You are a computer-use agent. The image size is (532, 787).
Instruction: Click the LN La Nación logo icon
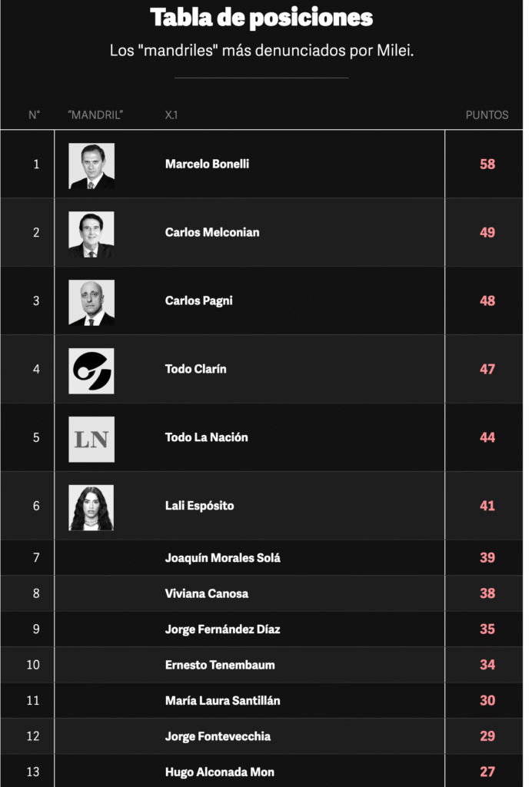(x=91, y=439)
